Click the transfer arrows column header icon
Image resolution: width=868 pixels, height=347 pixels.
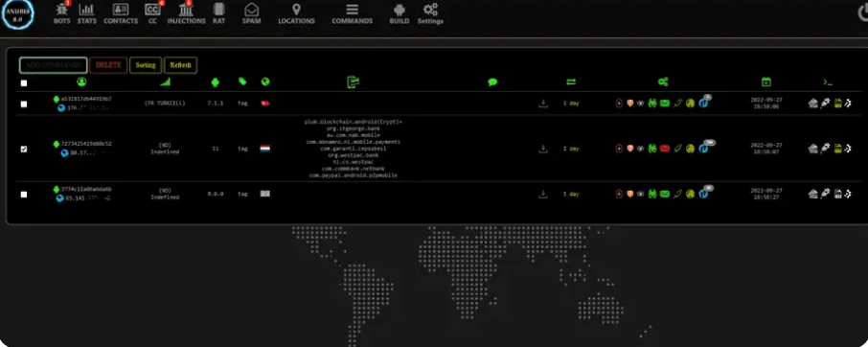[x=571, y=81]
